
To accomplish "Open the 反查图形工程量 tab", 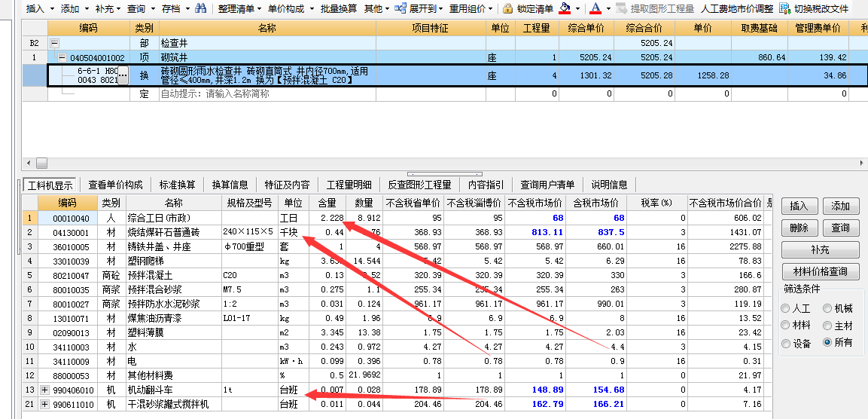I will pyautogui.click(x=419, y=185).
